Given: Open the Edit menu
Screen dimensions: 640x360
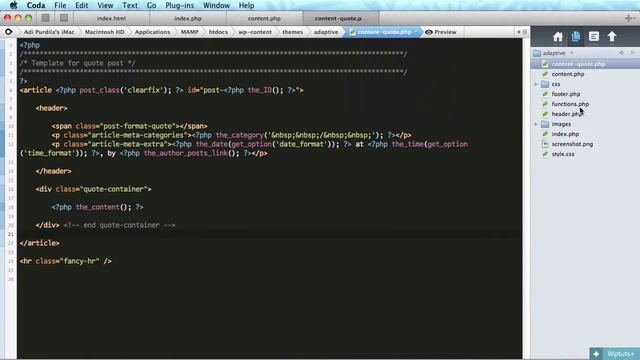Looking at the screenshot, I should click(x=82, y=5).
